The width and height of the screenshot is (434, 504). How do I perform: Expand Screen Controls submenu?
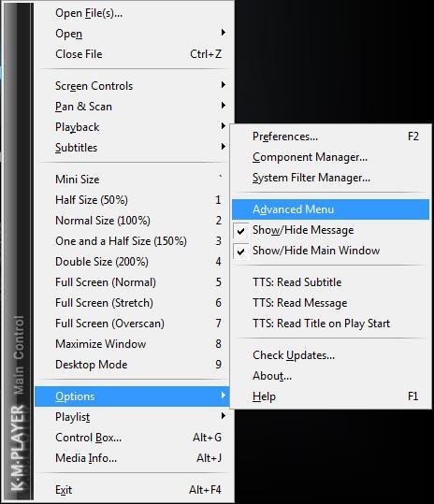point(135,86)
